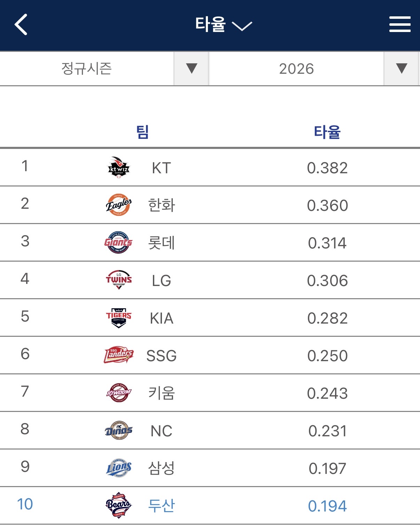Viewport: 420px width, 532px height.
Task: Open the 한화 team name link
Action: (x=161, y=205)
